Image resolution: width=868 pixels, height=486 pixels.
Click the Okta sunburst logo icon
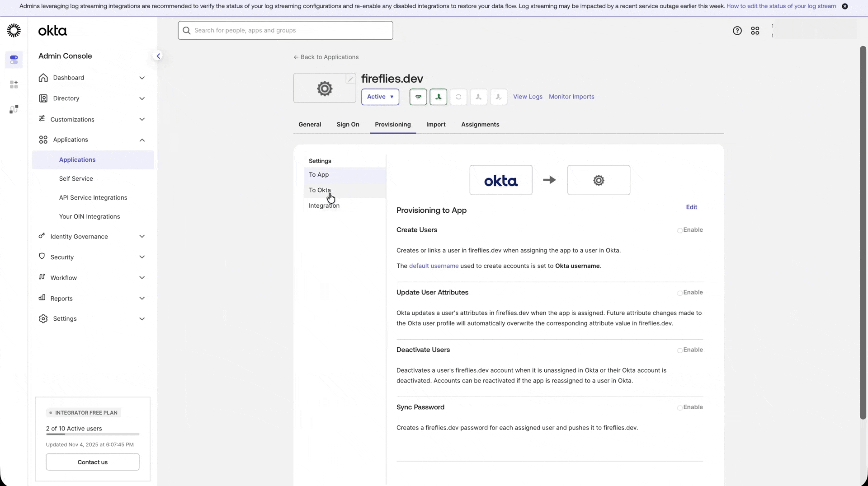[14, 30]
